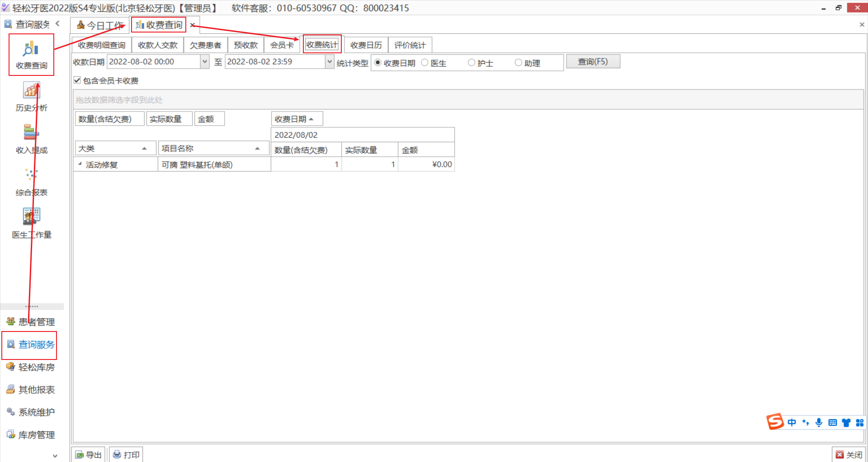Open 收费明细查询 sub-tab
868x462 pixels.
pos(102,45)
